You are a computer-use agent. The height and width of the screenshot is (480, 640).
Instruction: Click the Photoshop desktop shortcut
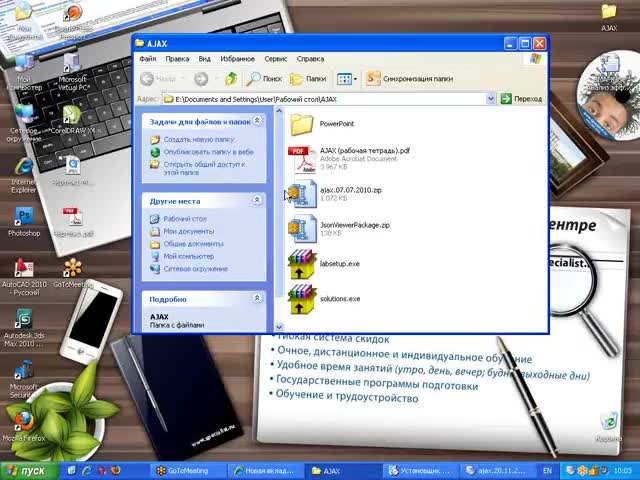pyautogui.click(x=24, y=218)
